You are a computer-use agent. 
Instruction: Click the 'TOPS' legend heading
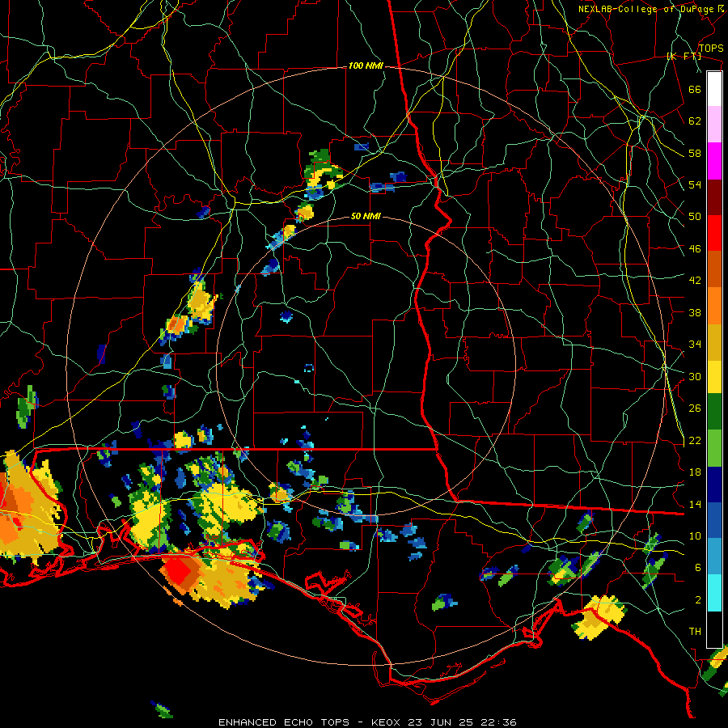click(x=711, y=49)
